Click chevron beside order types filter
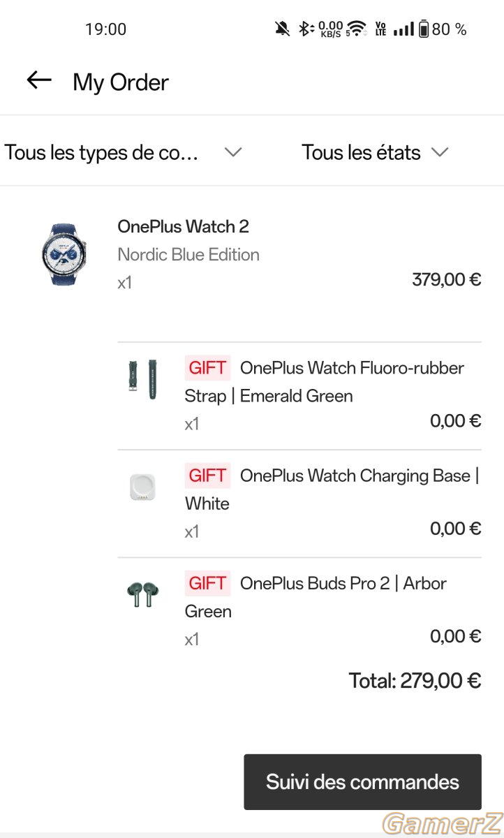This screenshot has width=504, height=838. point(233,152)
